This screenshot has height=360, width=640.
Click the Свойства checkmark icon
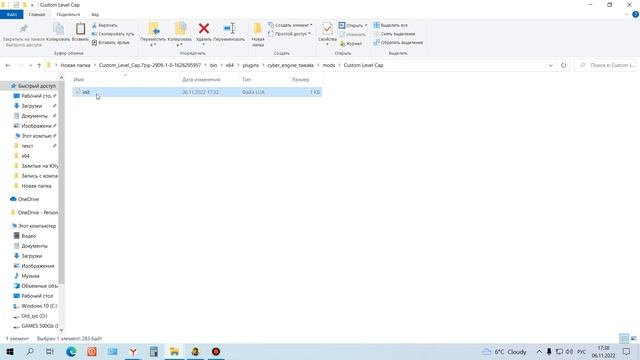(x=327, y=29)
